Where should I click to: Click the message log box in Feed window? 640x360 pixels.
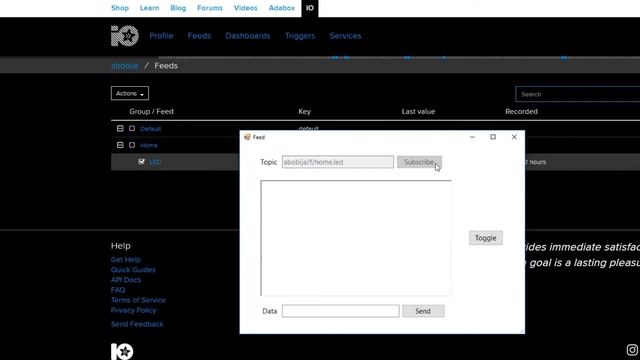coord(356,238)
